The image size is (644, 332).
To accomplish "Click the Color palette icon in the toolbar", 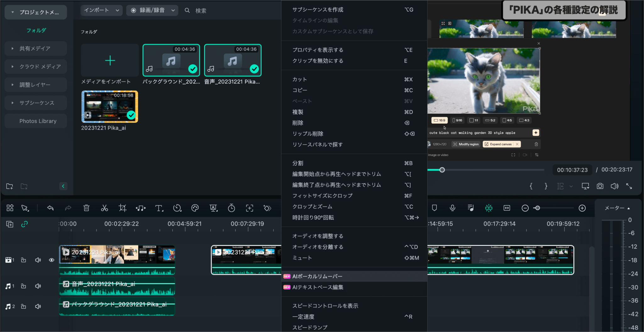I will tap(195, 208).
